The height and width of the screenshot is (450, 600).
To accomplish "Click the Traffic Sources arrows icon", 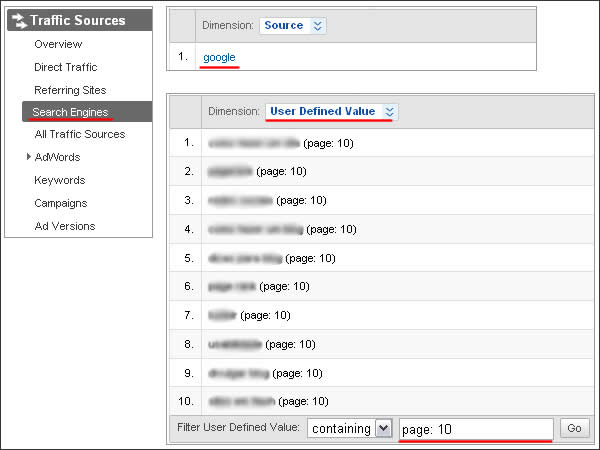I will tap(18, 20).
